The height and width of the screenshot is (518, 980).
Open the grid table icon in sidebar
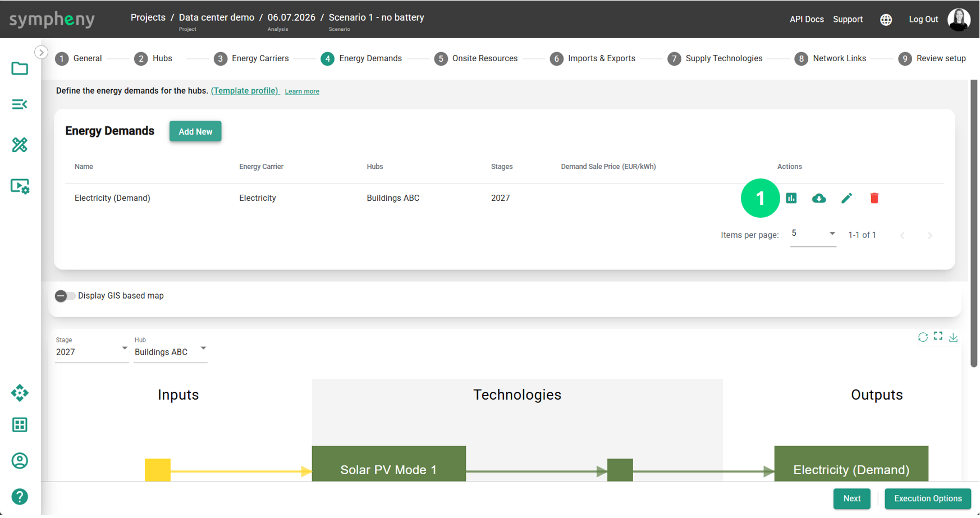click(x=20, y=425)
